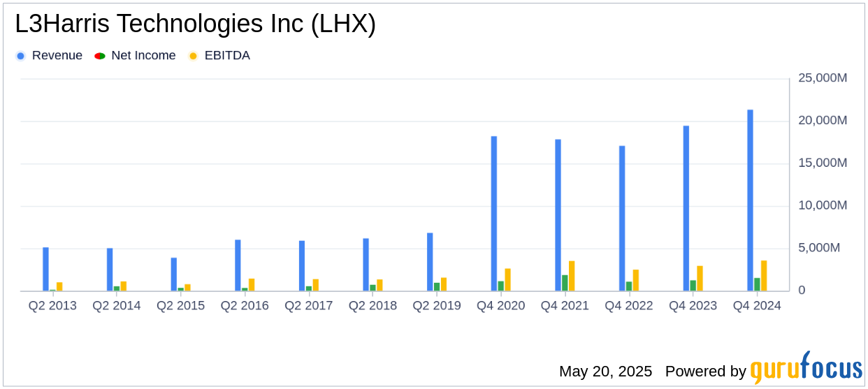
Task: Click the Q2 2013 x-axis label
Action: tap(52, 306)
